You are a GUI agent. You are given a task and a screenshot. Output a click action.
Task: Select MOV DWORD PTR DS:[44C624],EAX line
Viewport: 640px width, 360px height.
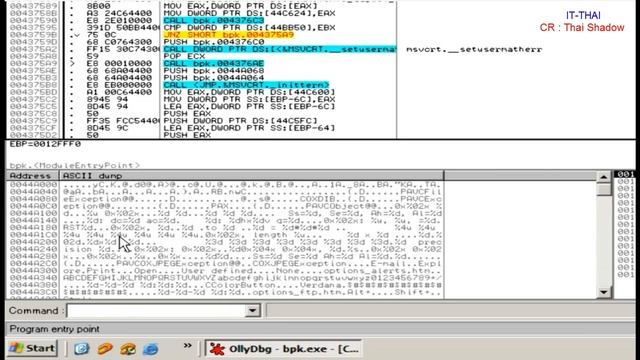249,13
